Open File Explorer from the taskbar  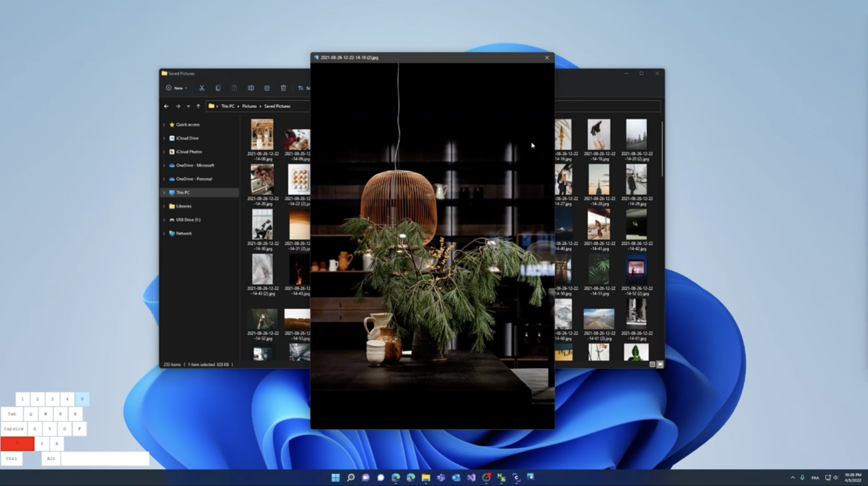point(426,477)
